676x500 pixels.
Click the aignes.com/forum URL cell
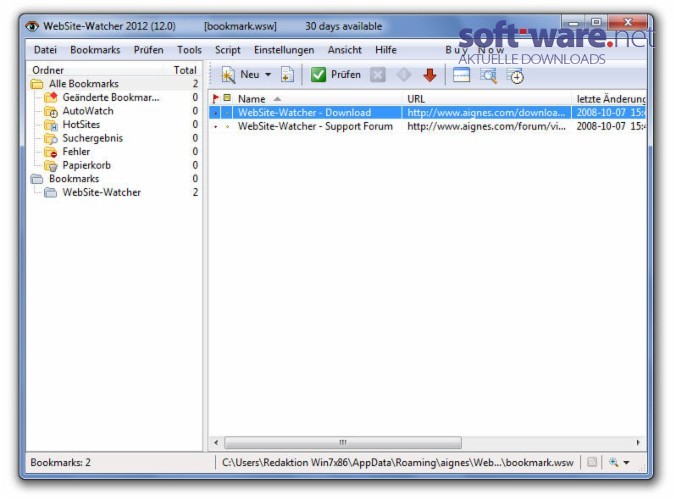486,126
